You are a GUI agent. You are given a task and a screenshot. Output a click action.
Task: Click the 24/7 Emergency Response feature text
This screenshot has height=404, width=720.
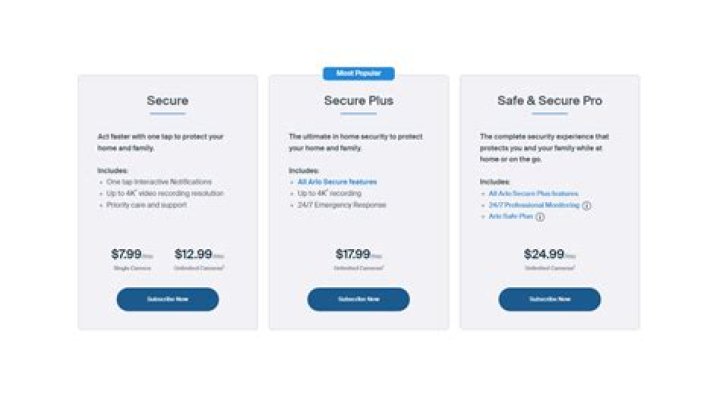pos(341,205)
